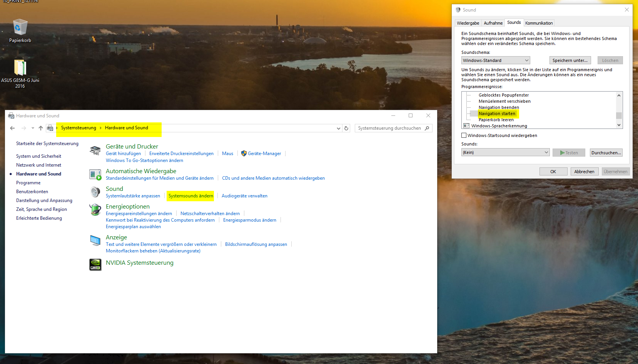
Task: Confirm the Sound dialog with OK
Action: 553,172
